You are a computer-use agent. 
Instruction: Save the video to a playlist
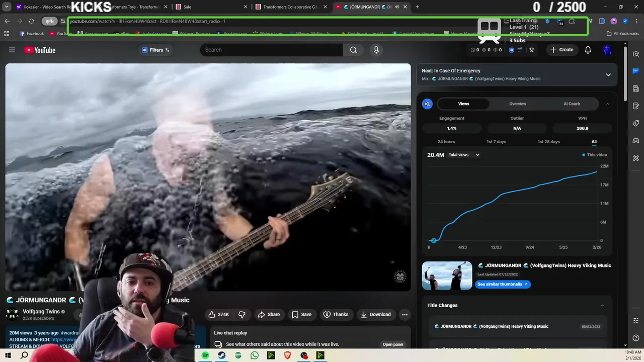point(301,314)
